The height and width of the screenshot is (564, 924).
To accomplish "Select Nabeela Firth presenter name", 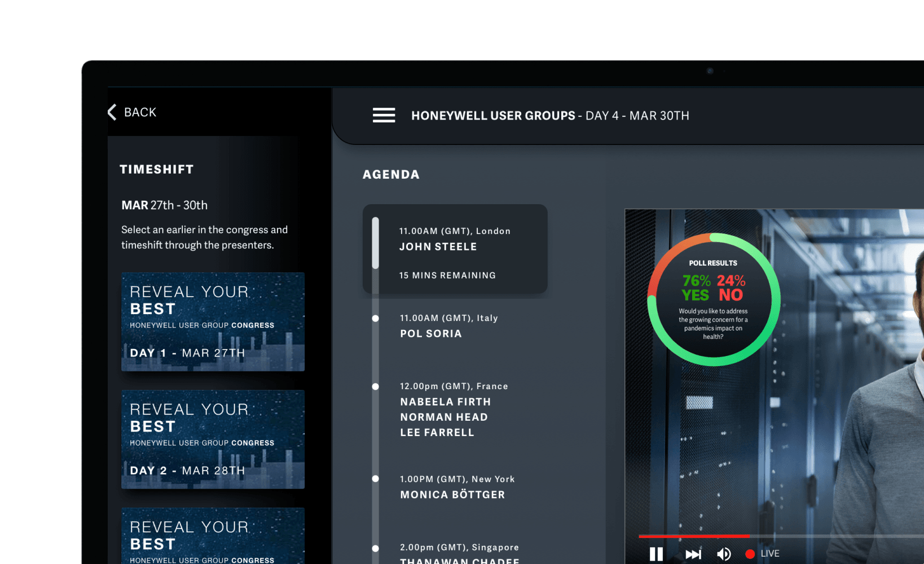I will point(446,402).
